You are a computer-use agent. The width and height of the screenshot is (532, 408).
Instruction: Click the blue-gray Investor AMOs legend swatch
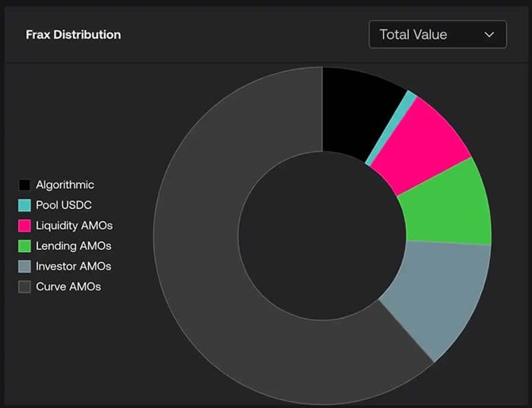(x=24, y=266)
